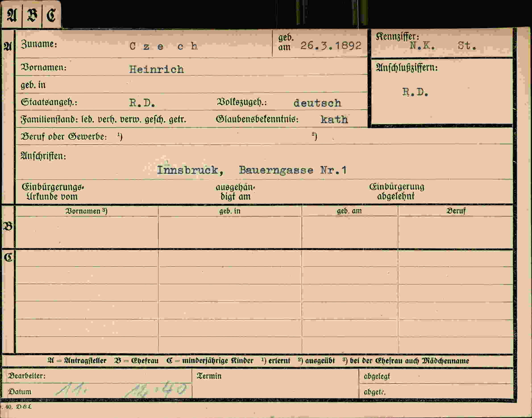Select the typed word 'deutsch'
The width and height of the screenshot is (532, 418).
pos(317,103)
